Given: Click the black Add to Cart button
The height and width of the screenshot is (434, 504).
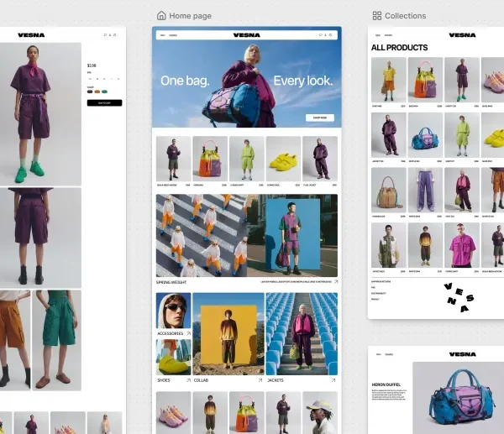Looking at the screenshot, I should point(104,102).
